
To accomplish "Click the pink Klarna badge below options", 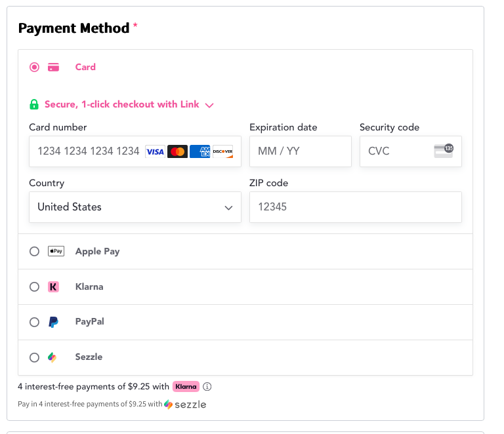I will (186, 387).
